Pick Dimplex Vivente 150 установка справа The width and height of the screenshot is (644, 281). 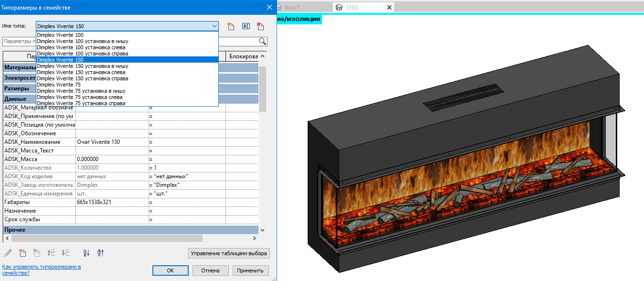pyautogui.click(x=127, y=78)
